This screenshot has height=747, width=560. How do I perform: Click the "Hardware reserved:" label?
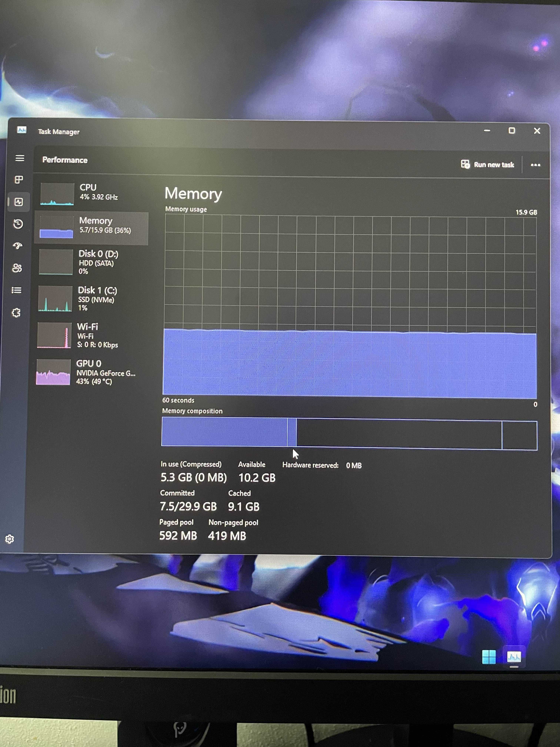pos(310,465)
